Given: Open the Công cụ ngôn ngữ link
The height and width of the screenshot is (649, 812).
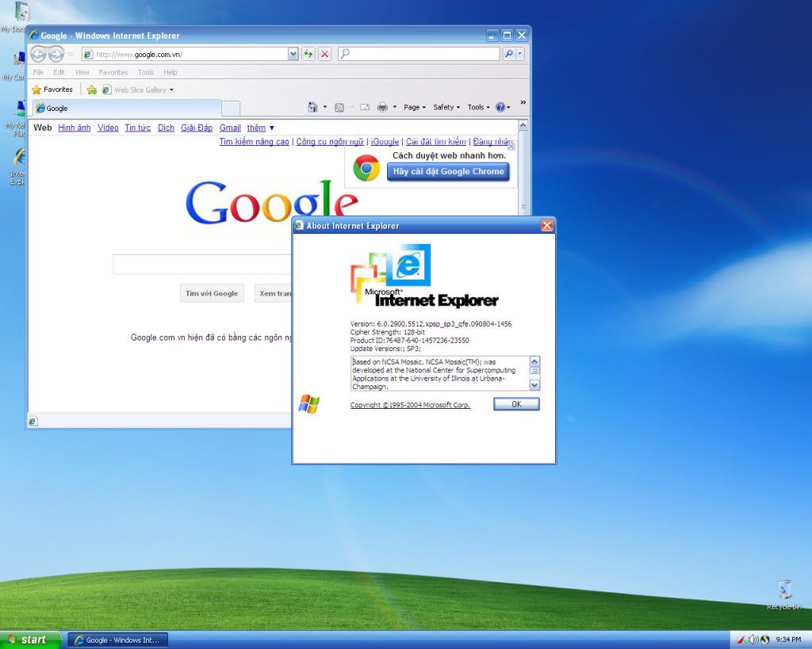Looking at the screenshot, I should point(330,141).
